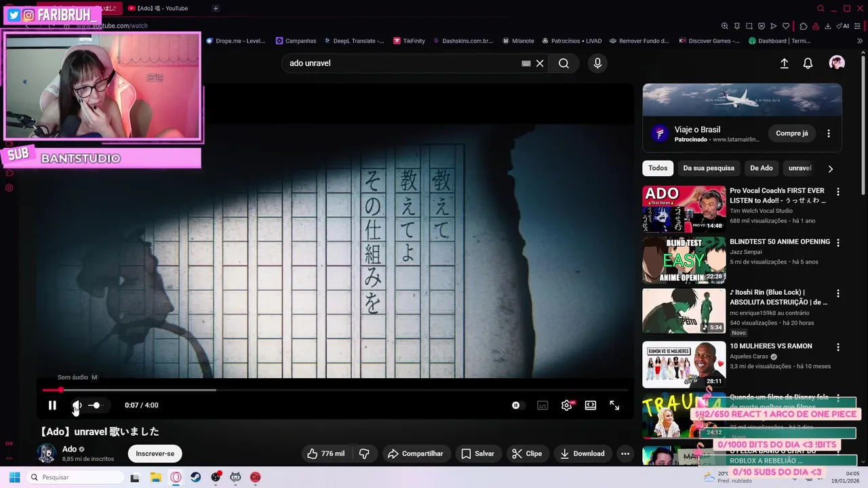
Task: Open YouTube notifications bell
Action: pyautogui.click(x=808, y=63)
